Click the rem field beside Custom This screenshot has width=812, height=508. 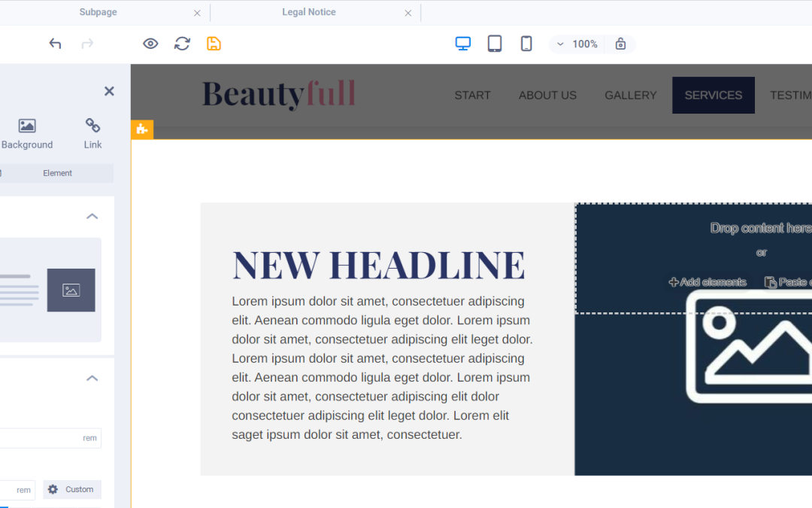[17, 490]
